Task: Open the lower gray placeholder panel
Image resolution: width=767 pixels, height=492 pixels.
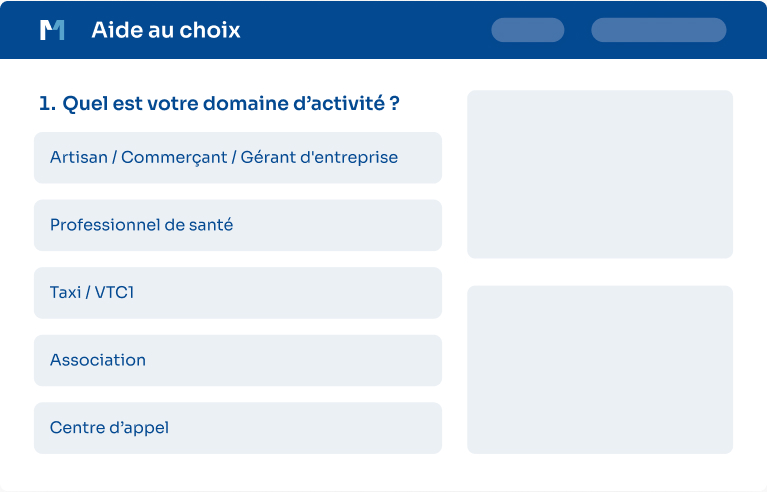Action: coord(600,370)
